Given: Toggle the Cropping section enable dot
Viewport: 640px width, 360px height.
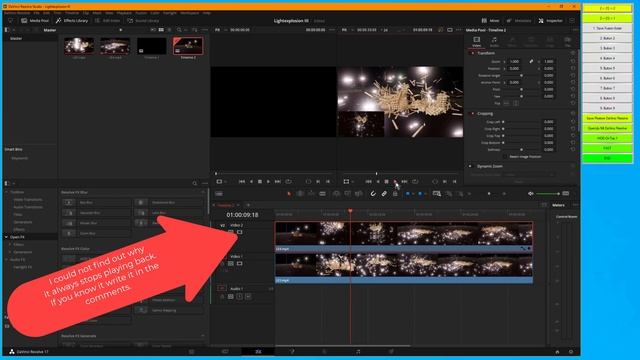Looking at the screenshot, I should [x=473, y=113].
